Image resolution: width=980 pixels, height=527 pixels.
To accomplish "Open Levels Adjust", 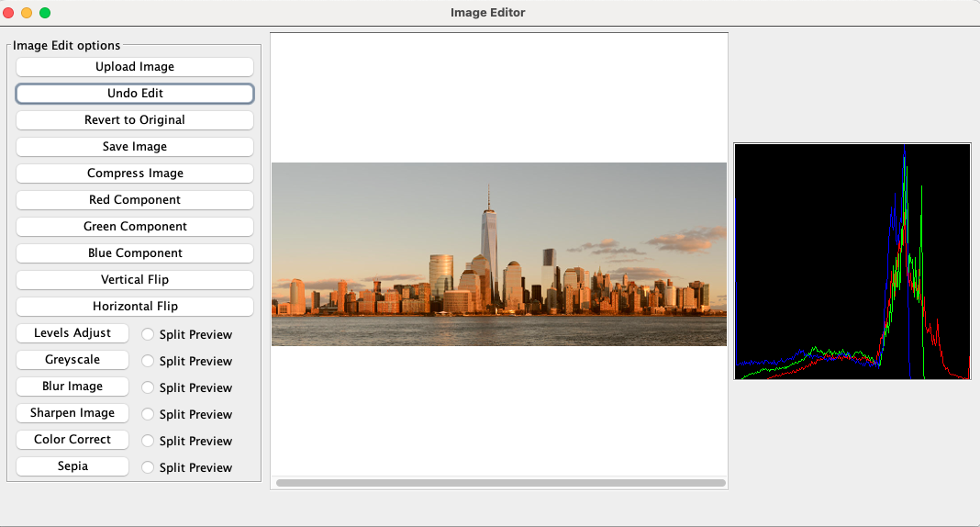I will 72,333.
